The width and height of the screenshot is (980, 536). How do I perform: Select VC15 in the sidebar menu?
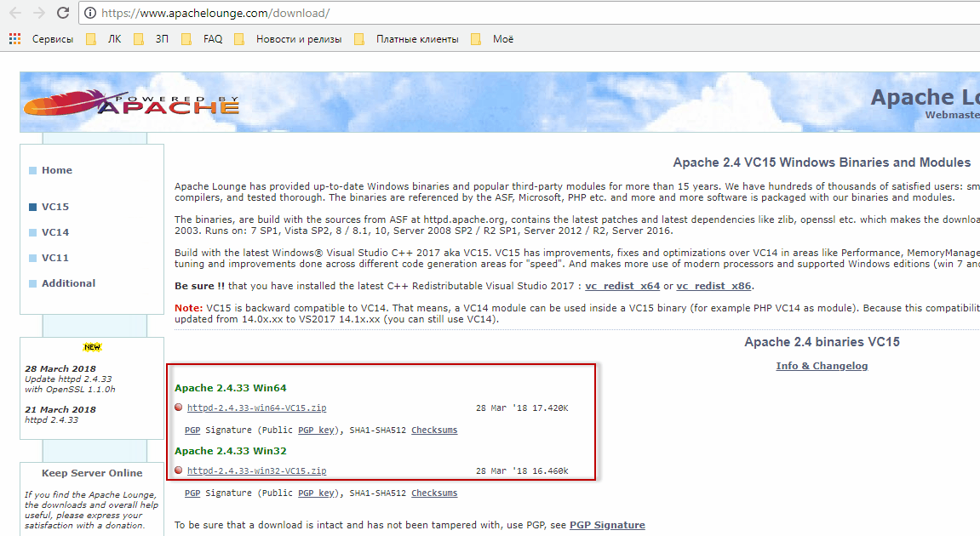[x=55, y=207]
